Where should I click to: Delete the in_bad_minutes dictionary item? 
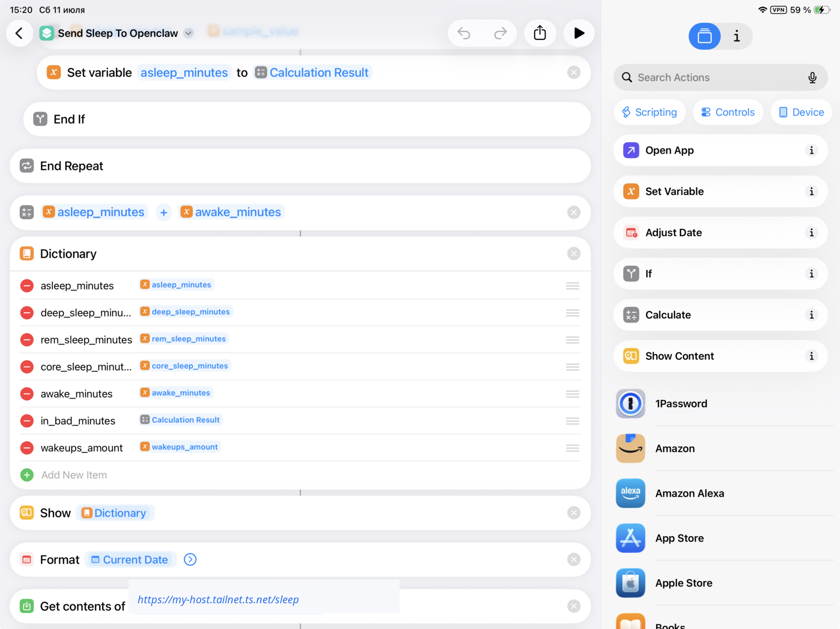27,421
